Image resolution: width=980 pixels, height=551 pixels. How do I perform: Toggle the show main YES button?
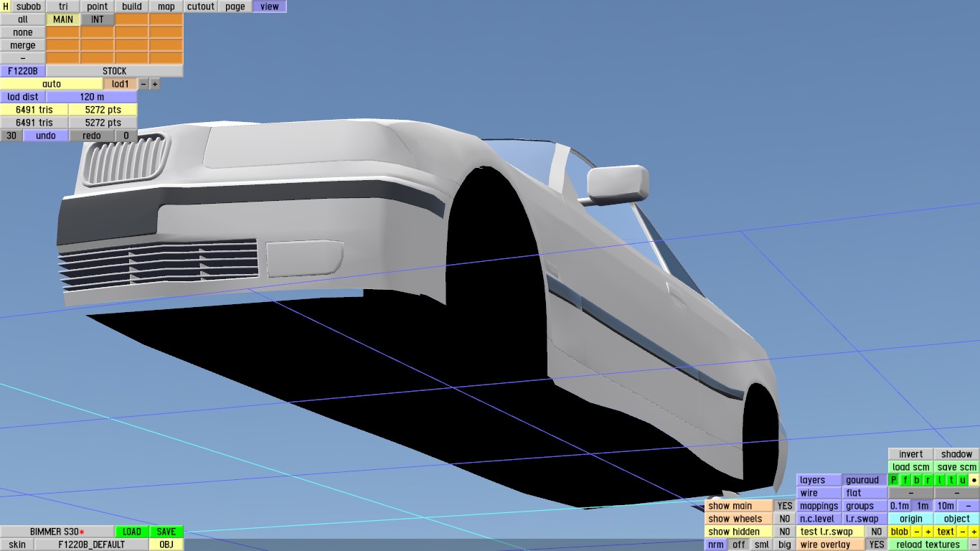coord(785,506)
